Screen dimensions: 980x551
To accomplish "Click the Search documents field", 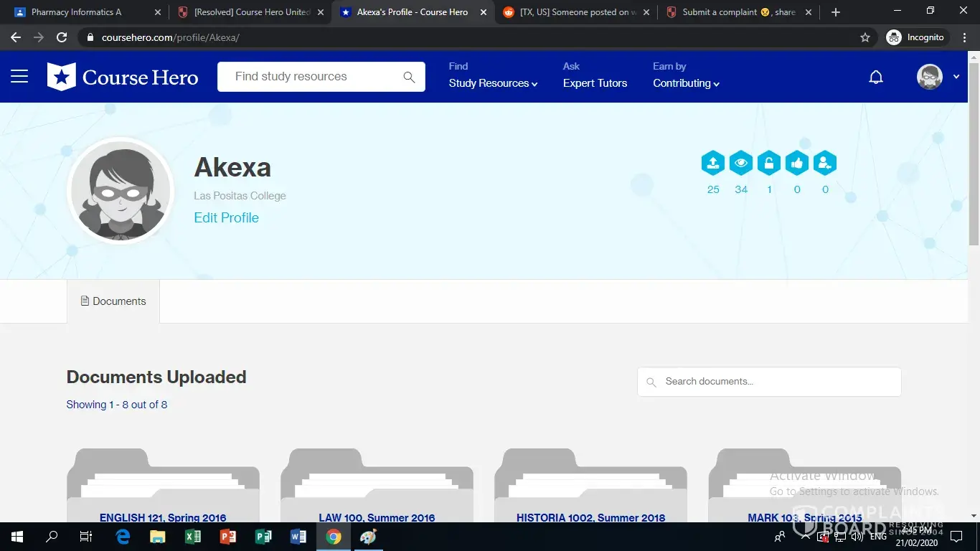I will tap(769, 382).
